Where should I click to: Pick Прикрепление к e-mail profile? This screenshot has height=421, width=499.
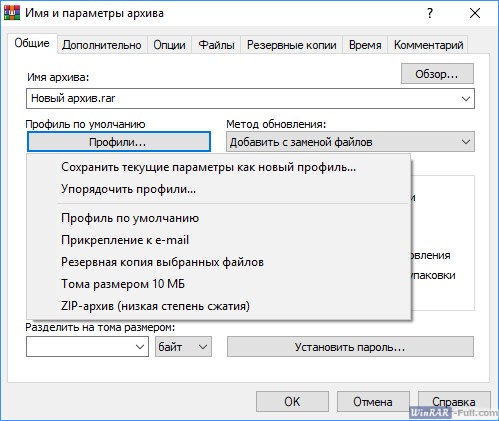(x=125, y=240)
